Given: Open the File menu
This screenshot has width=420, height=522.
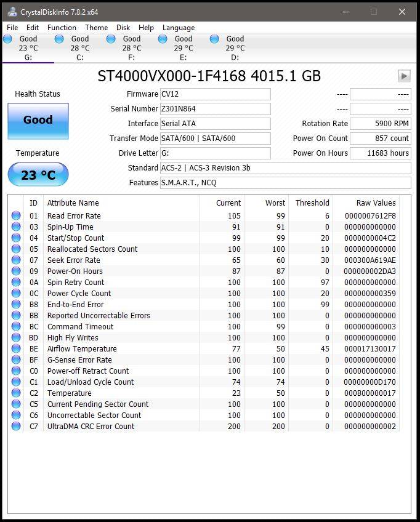Looking at the screenshot, I should click(x=12, y=28).
